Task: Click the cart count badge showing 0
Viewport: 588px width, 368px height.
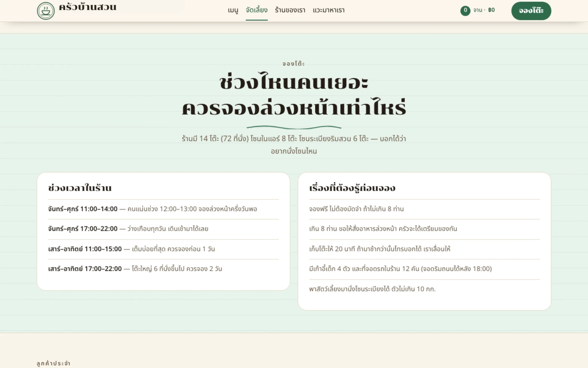Action: click(465, 11)
